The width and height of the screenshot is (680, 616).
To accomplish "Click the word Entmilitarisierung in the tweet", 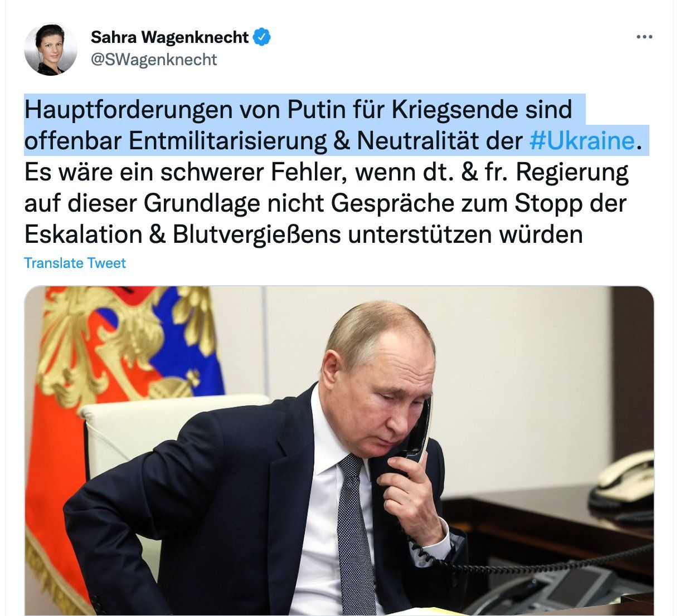I will (x=227, y=141).
